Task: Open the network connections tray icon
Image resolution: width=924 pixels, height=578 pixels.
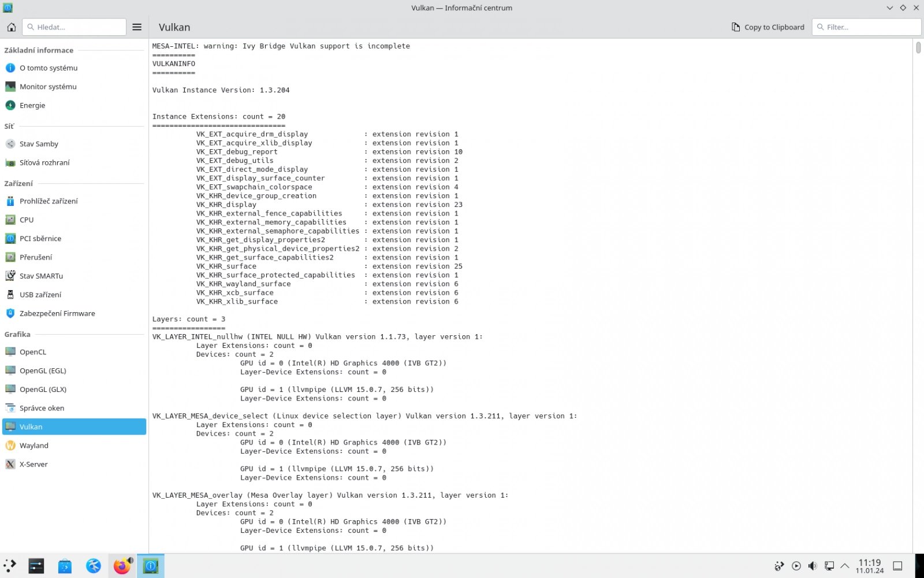Action: pyautogui.click(x=829, y=566)
